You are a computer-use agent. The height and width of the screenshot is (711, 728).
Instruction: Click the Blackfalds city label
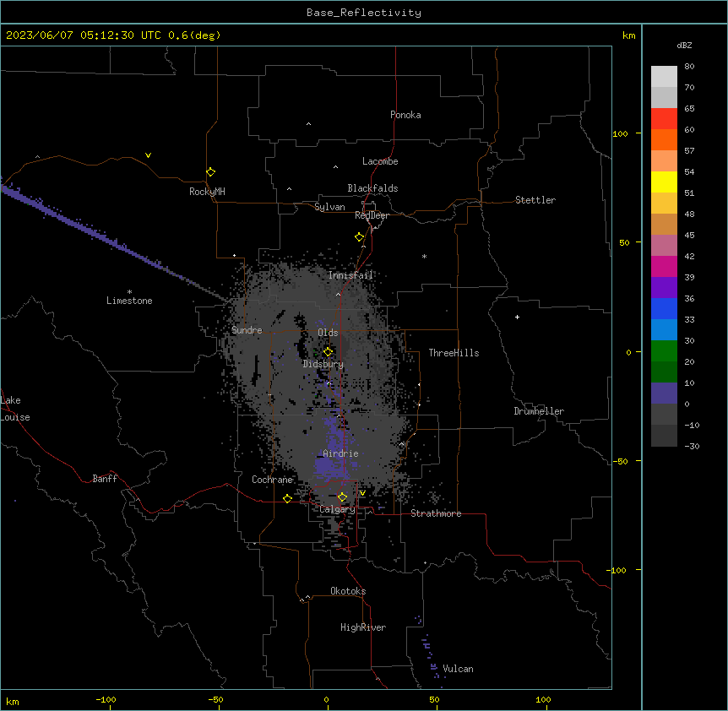(x=372, y=188)
